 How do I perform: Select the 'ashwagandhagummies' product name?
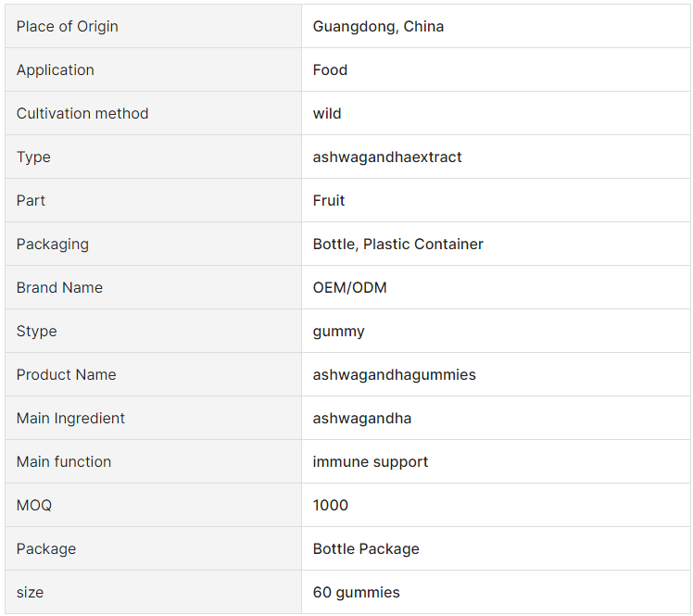(395, 375)
